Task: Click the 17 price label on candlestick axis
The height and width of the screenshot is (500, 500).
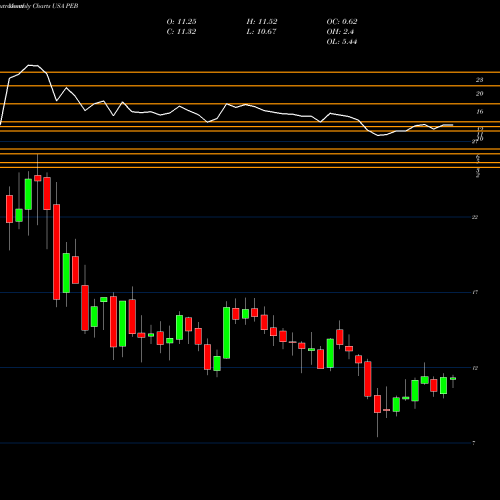Action: 475,292
